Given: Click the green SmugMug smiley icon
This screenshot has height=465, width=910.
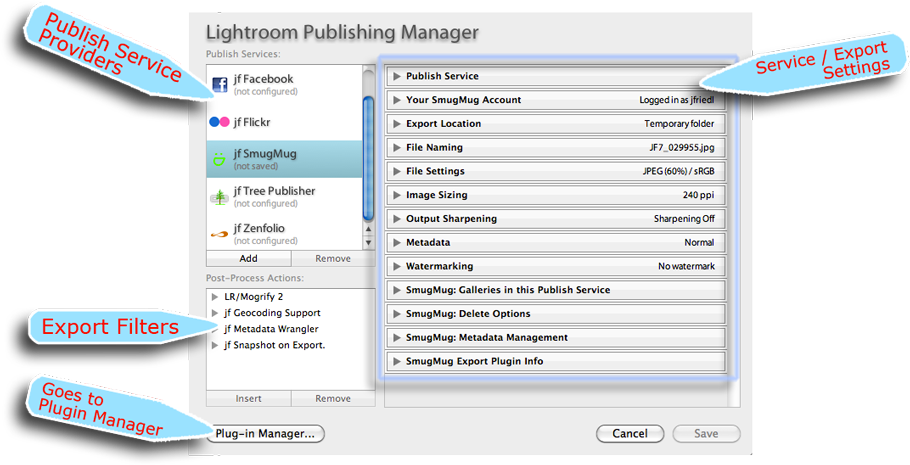Looking at the screenshot, I should (219, 158).
